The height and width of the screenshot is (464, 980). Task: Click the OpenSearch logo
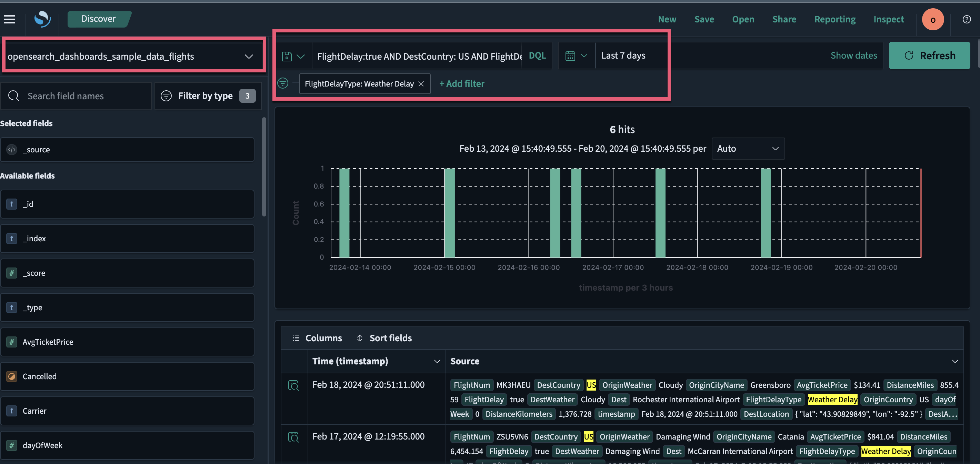click(x=42, y=19)
